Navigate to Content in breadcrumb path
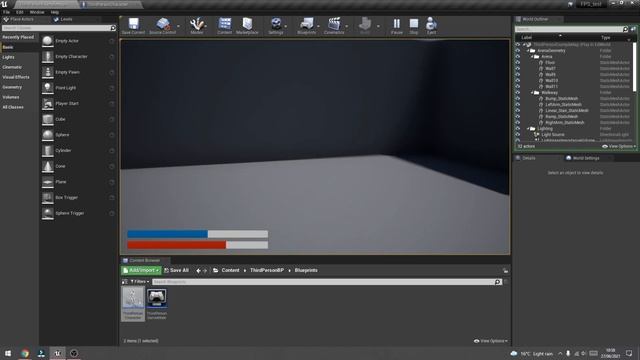 230,270
